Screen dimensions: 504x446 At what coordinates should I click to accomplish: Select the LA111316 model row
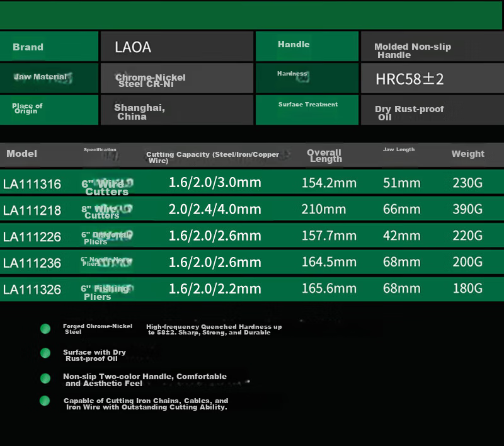coord(252,182)
